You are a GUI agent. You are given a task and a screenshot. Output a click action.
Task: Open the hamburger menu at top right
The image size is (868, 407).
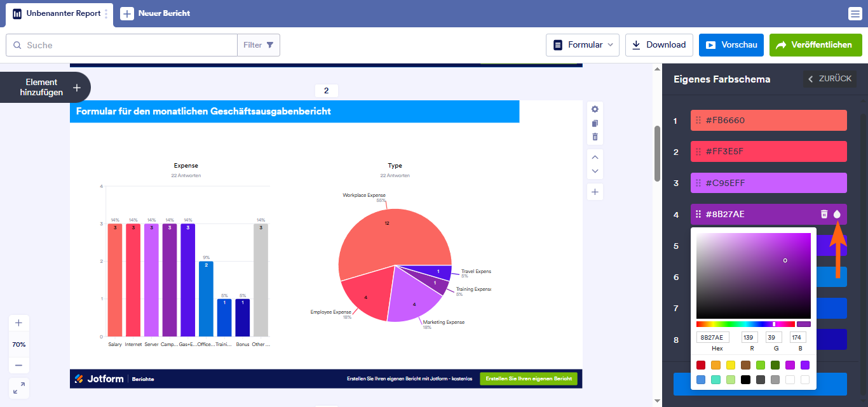855,14
